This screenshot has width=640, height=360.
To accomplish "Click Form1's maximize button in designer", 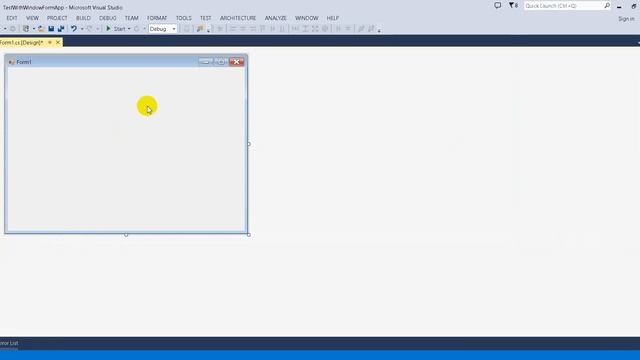I will pyautogui.click(x=221, y=62).
